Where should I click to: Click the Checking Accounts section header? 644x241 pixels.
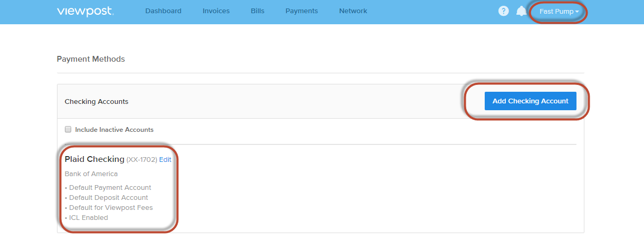pyautogui.click(x=97, y=101)
